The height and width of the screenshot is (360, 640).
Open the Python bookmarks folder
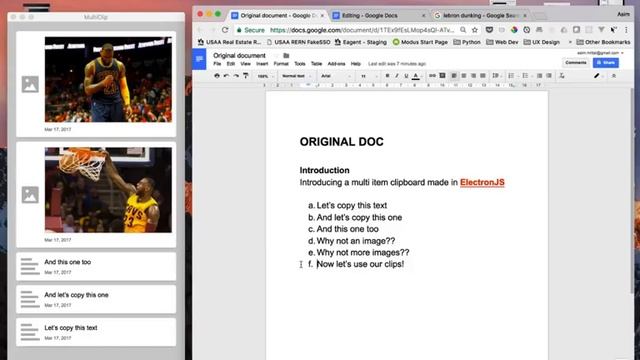(467, 42)
